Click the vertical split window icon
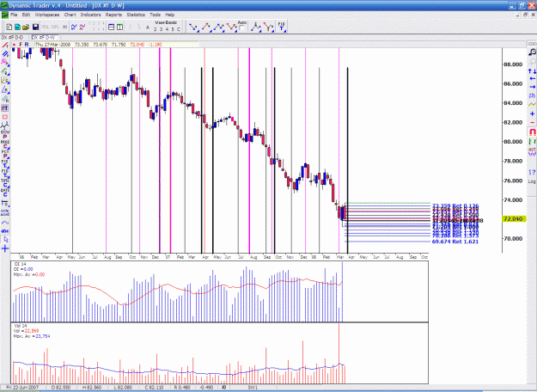 120,27
